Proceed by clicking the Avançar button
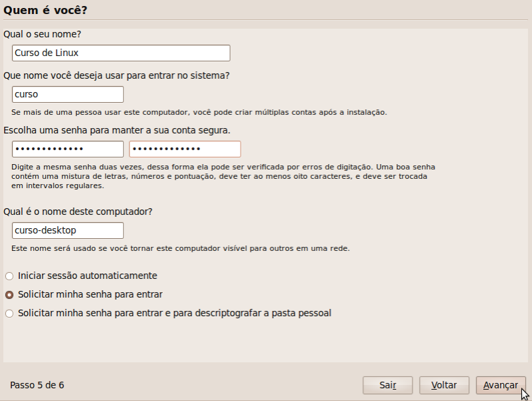 501,386
